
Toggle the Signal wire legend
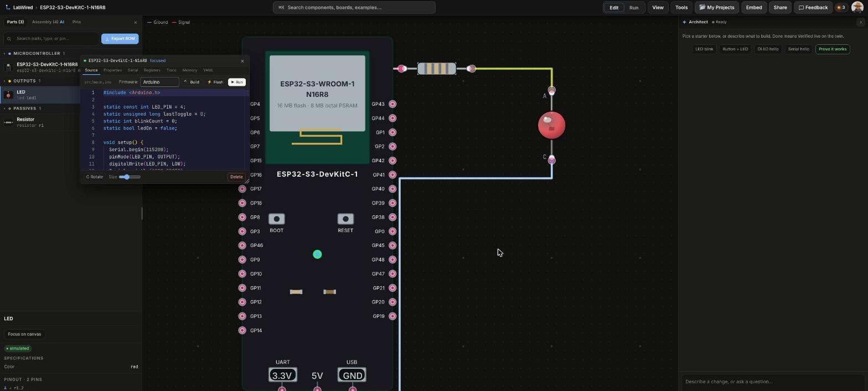coord(181,22)
